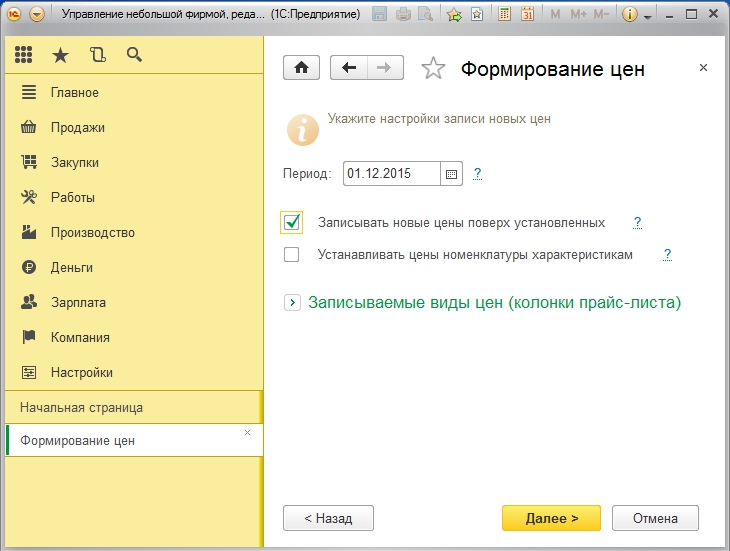Click the Save diskette icon in title bar
This screenshot has height=551, width=730.
pyautogui.click(x=379, y=14)
